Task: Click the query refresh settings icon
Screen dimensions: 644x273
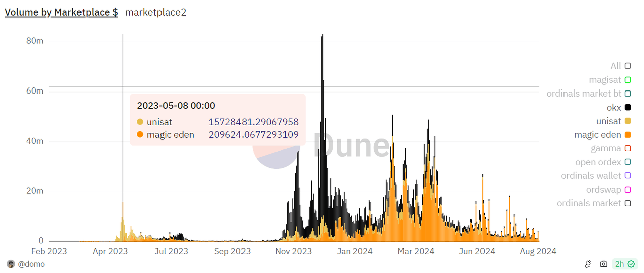Action: pos(587,264)
